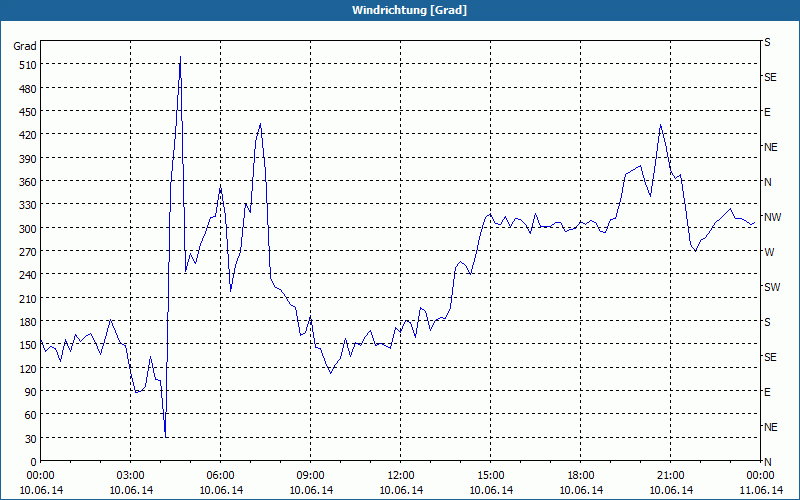Click the 15:00 time label
This screenshot has width=800, height=500.
[490, 476]
